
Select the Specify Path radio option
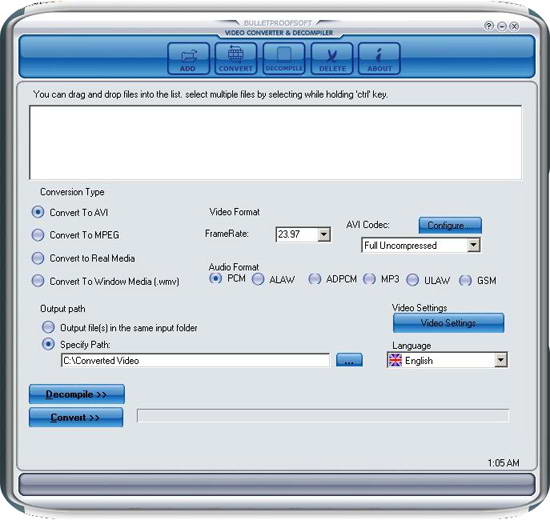tap(76, 345)
